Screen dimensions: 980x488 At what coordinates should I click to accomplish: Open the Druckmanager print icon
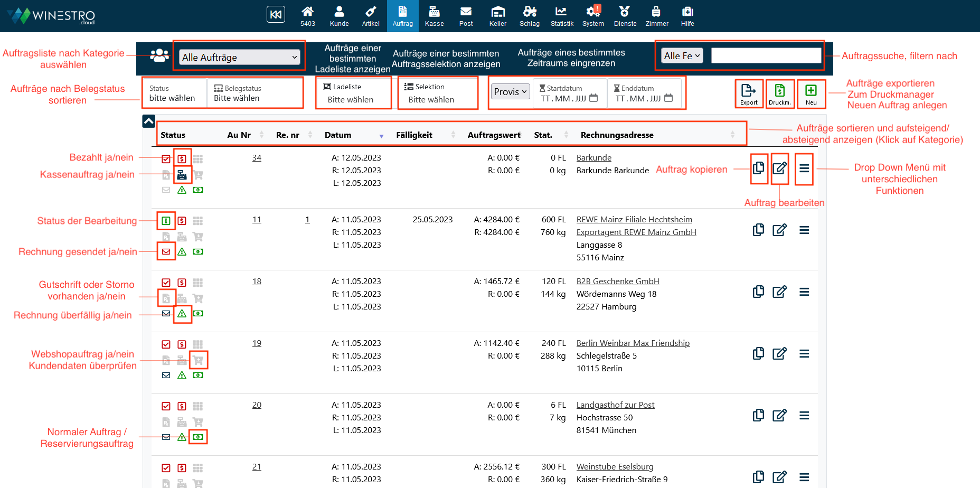click(x=779, y=93)
